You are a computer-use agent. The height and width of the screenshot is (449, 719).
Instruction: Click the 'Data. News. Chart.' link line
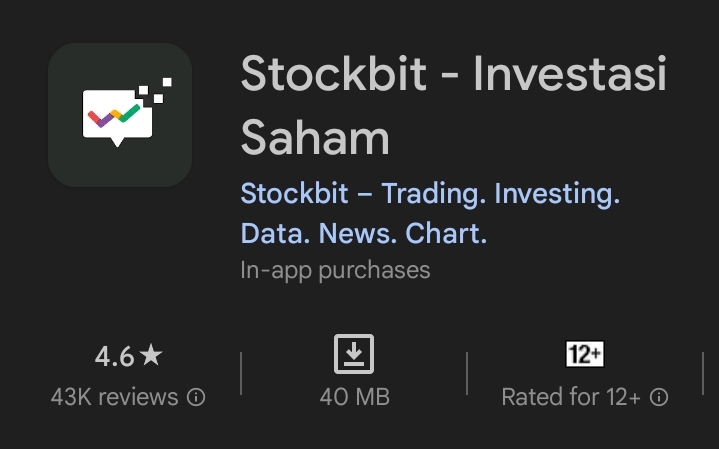pyautogui.click(x=363, y=234)
